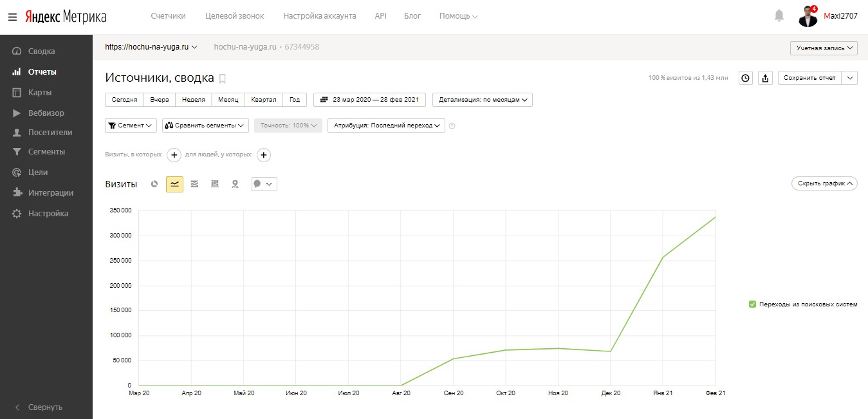Open the Учетная запись dropdown
The width and height of the screenshot is (868, 419).
[824, 48]
